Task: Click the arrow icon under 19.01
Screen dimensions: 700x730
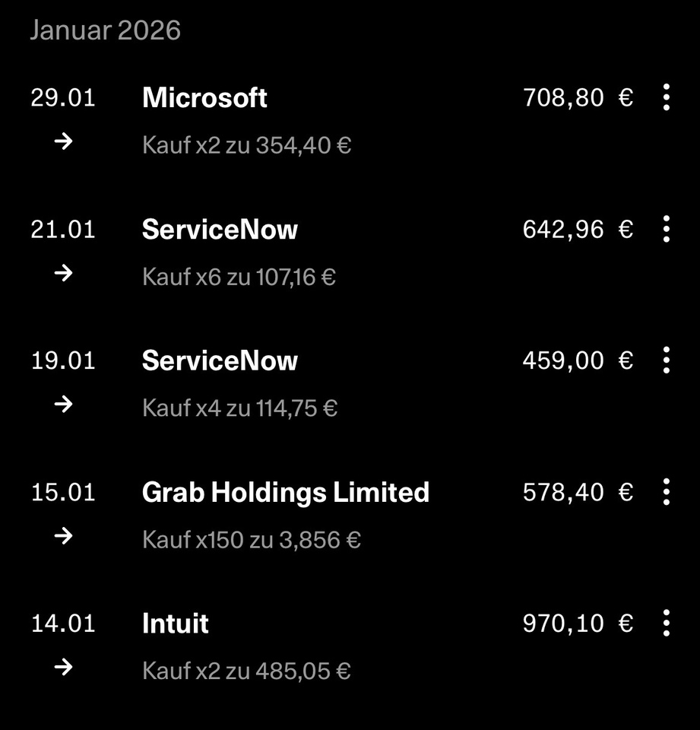Action: click(x=65, y=405)
